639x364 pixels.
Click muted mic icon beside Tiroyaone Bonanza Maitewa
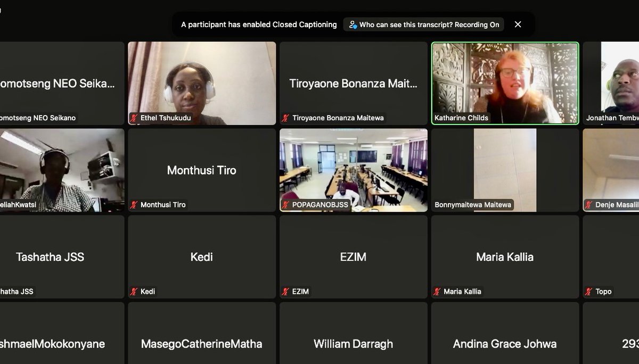286,118
